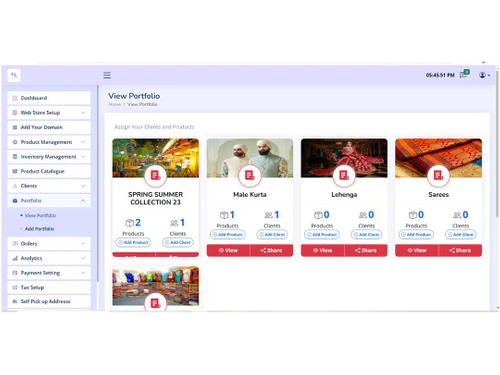The image size is (500, 375).
Task: Click the red document icon on Sarees card
Action: pos(438,175)
